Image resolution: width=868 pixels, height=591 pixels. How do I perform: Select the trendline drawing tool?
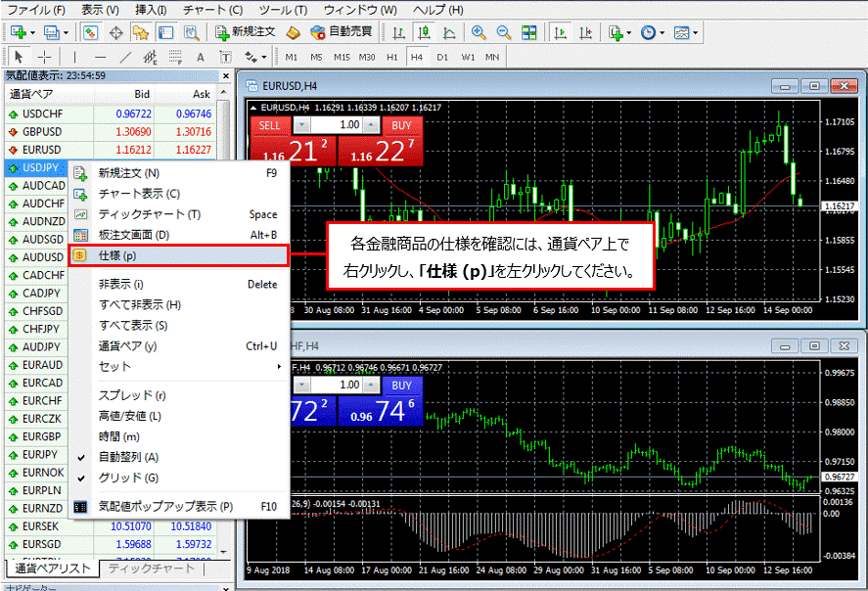coord(126,57)
